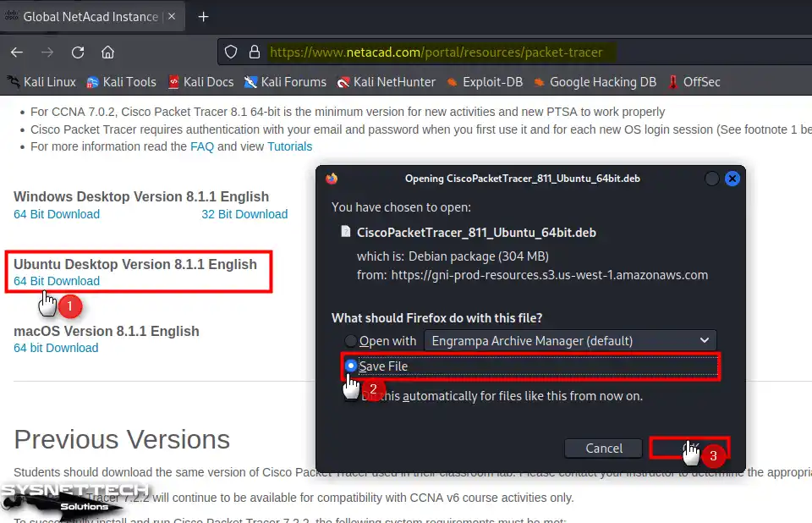Click Ubuntu 64 Bit Download link
812x523 pixels.
[57, 281]
